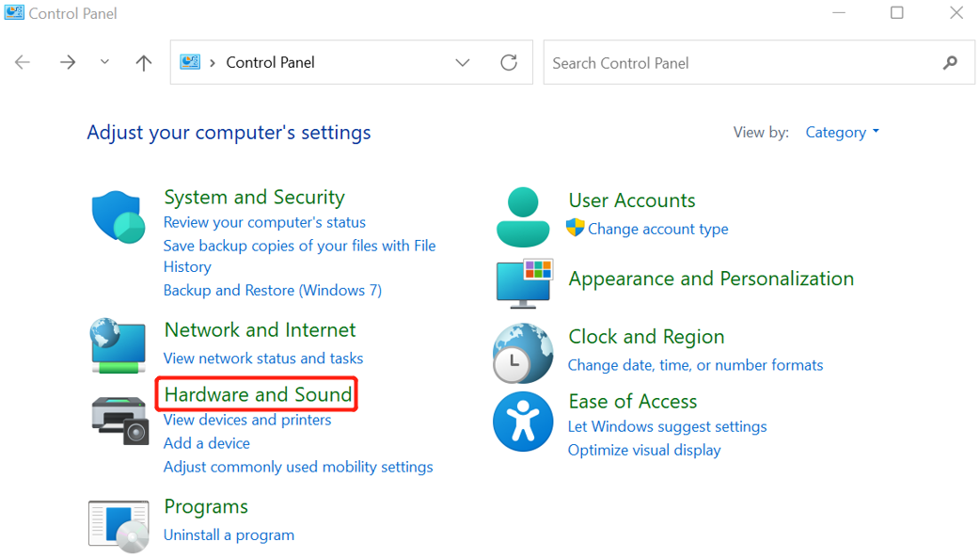This screenshot has height=558, width=980.
Task: Click Review your computer's status
Action: tap(264, 222)
